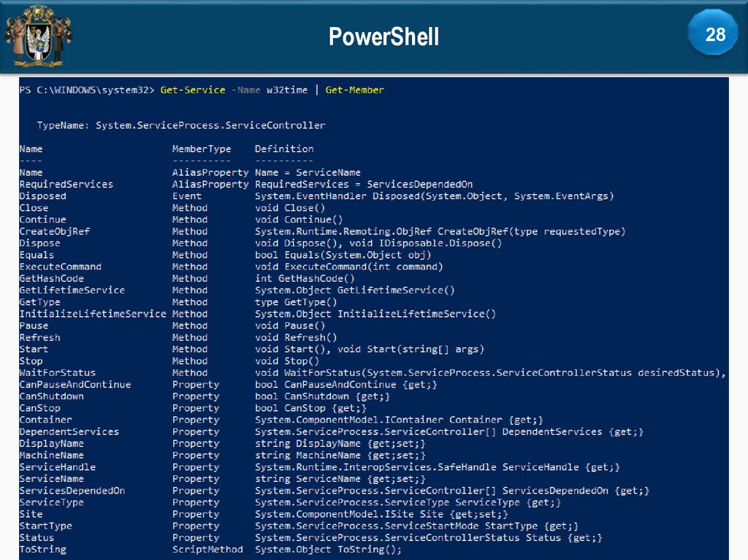Click the Status property name
The height and width of the screenshot is (560, 748).
pyautogui.click(x=37, y=537)
